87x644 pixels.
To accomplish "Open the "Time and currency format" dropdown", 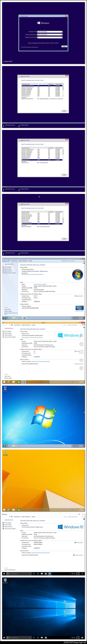I will pos(50,35).
